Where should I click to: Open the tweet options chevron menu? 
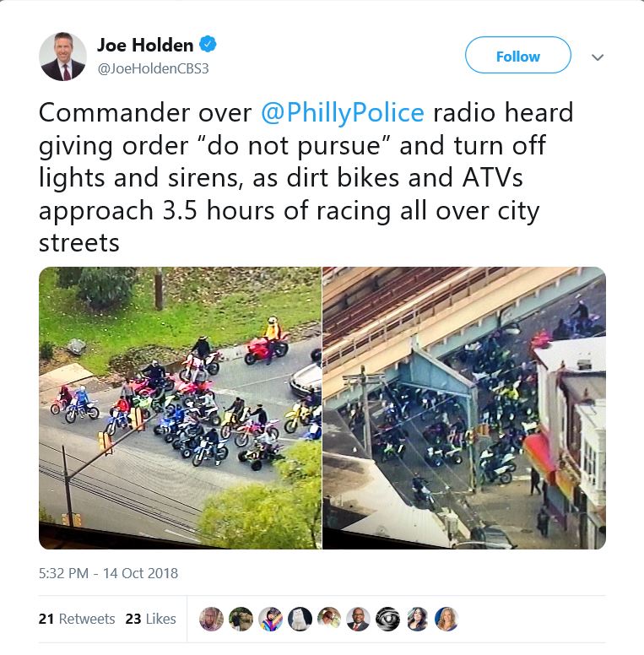tap(598, 57)
